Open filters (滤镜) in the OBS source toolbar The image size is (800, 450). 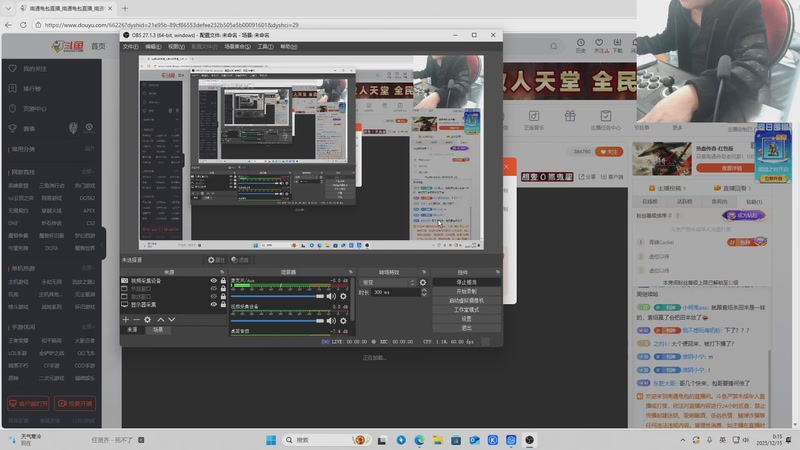point(240,260)
